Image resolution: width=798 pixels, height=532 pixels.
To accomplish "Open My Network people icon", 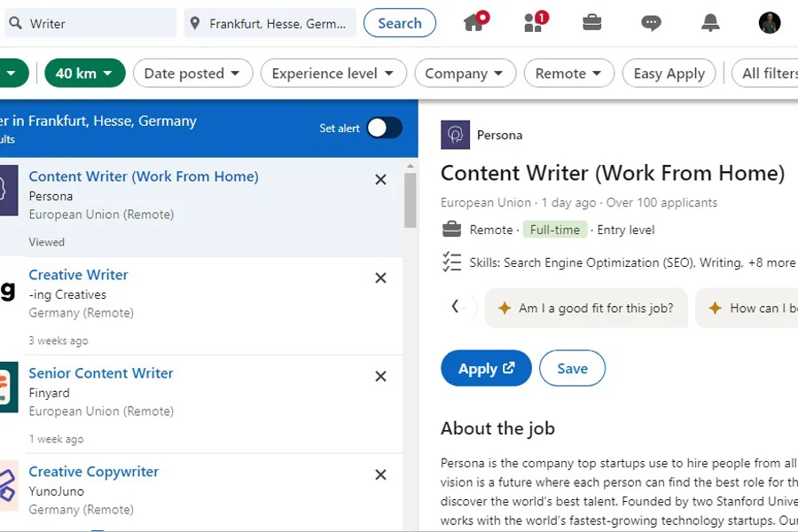I will coord(536,22).
